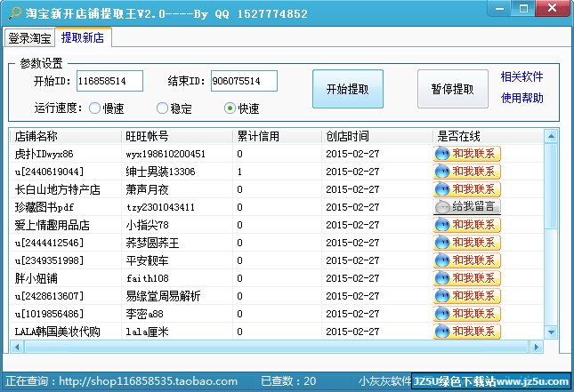Image resolution: width=574 pixels, height=392 pixels.
Task: Click contact button for 易缘堂周易解析 row
Action: (466, 296)
